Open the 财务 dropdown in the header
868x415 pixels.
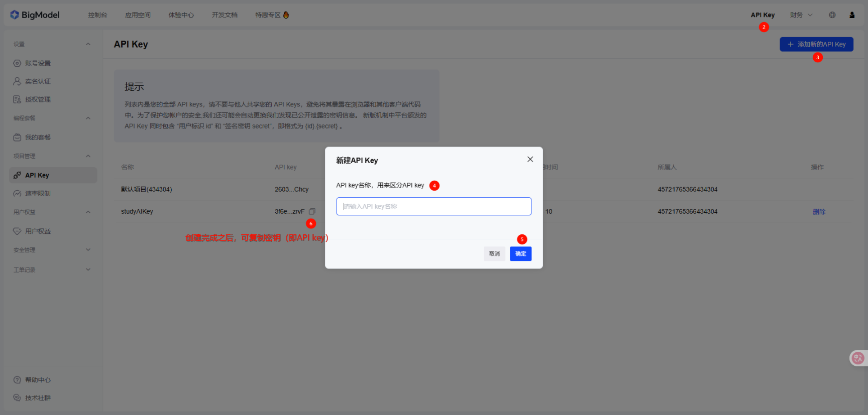pos(801,15)
